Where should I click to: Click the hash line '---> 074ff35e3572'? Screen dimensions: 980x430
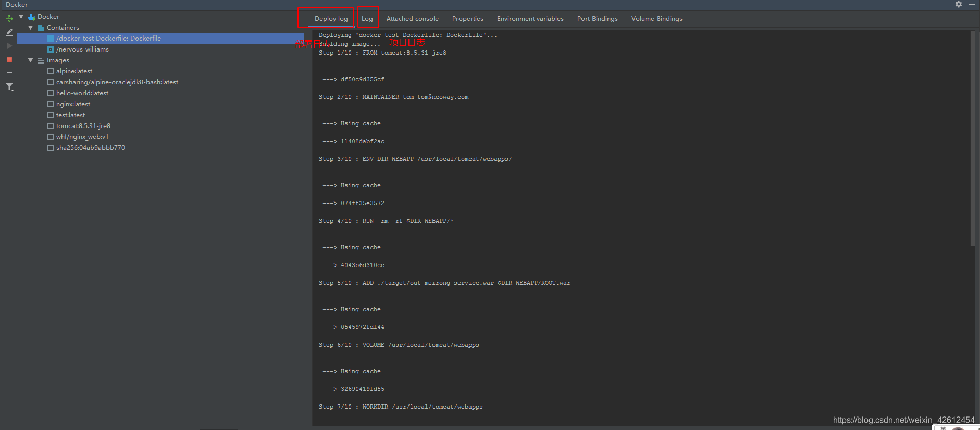pyautogui.click(x=353, y=204)
